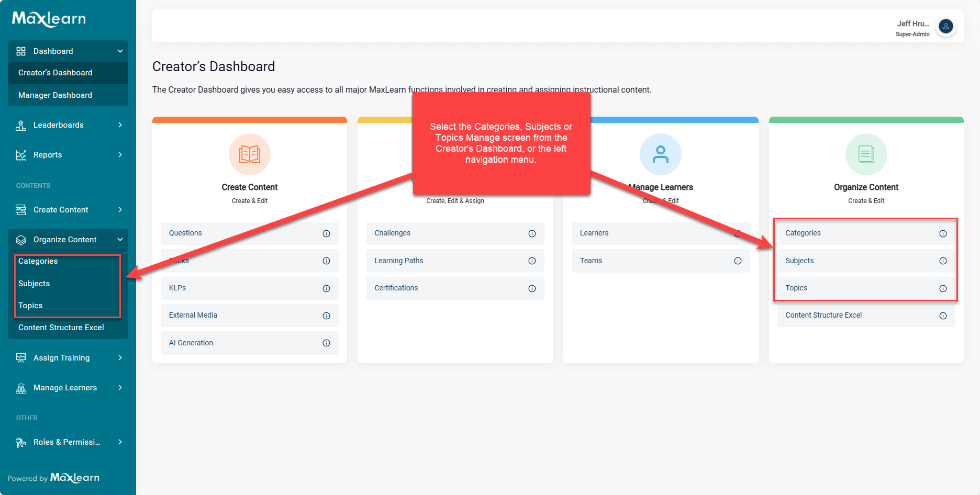Screen dimensions: 980x495
Task: Open the user profile avatar
Action: [946, 26]
